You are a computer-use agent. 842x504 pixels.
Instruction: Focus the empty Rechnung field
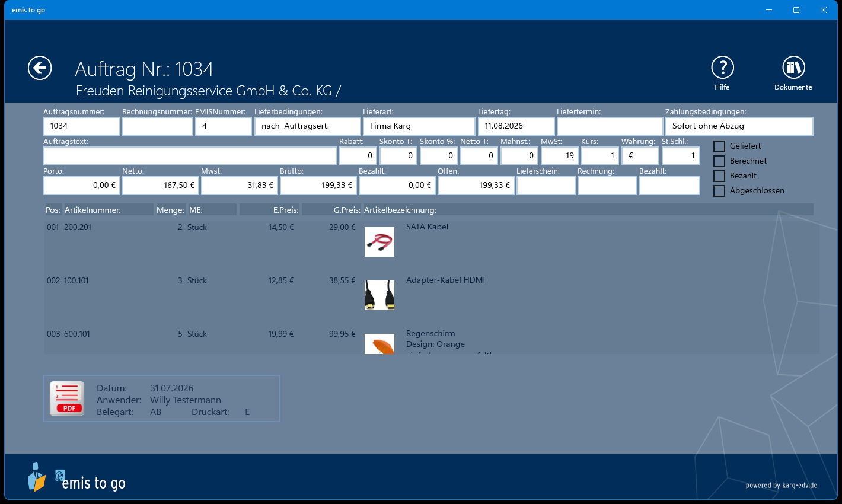pyautogui.click(x=607, y=186)
